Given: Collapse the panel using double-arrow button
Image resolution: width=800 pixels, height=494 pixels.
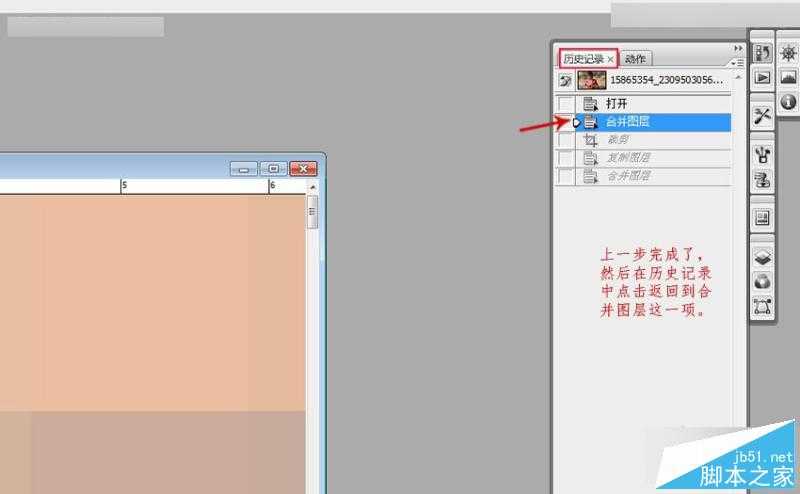Looking at the screenshot, I should tap(739, 48).
